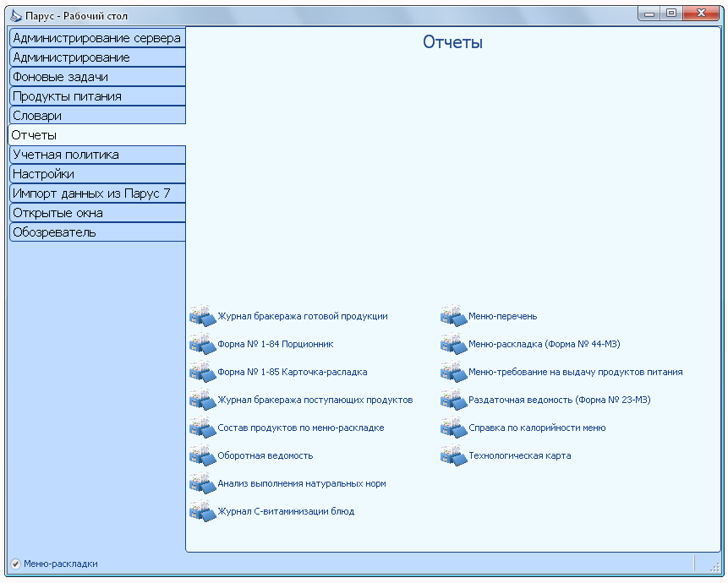
Task: Show the Открытые окна section
Action: [97, 213]
